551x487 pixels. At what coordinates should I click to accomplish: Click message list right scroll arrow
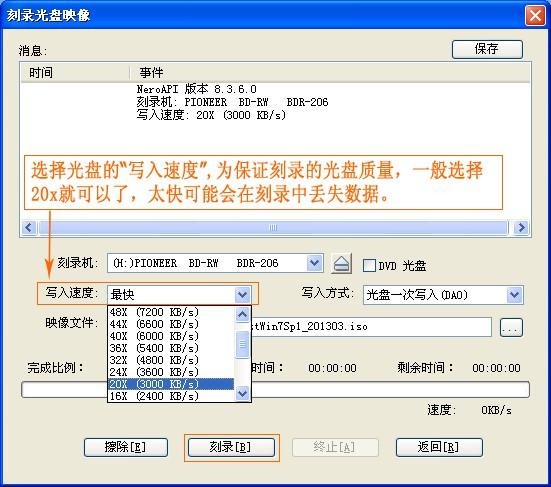click(x=521, y=227)
